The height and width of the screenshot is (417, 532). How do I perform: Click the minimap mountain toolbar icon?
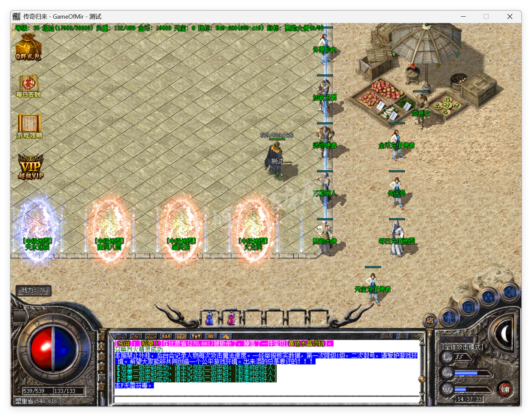point(121,336)
